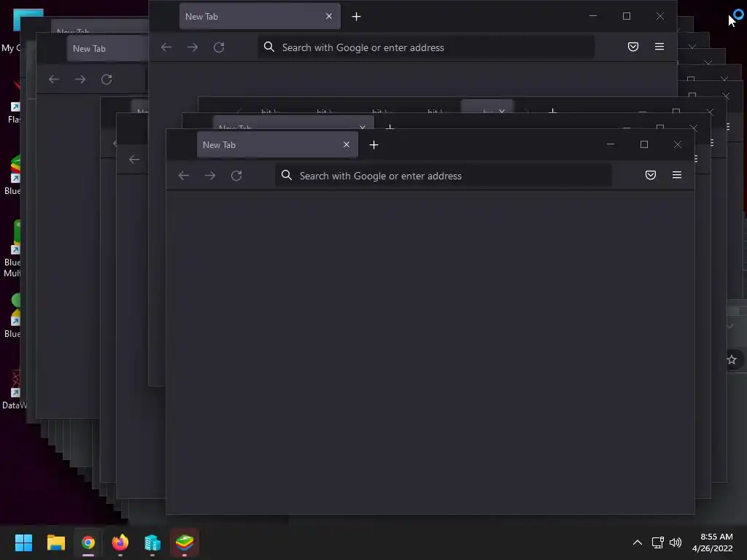The height and width of the screenshot is (560, 747).
Task: Maximize the top Firefox window
Action: tap(627, 16)
